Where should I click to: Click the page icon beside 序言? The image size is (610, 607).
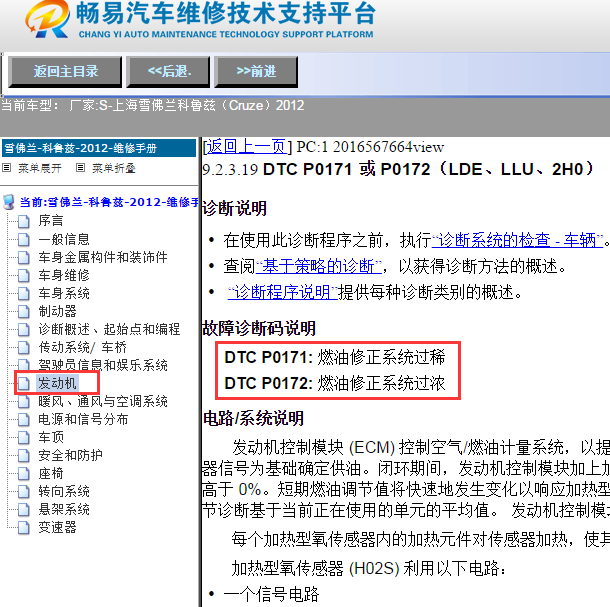coord(24,221)
